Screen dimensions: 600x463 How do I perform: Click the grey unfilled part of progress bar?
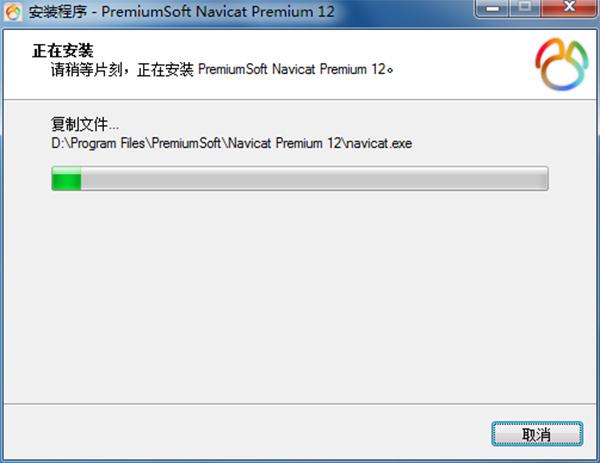[x=314, y=178]
